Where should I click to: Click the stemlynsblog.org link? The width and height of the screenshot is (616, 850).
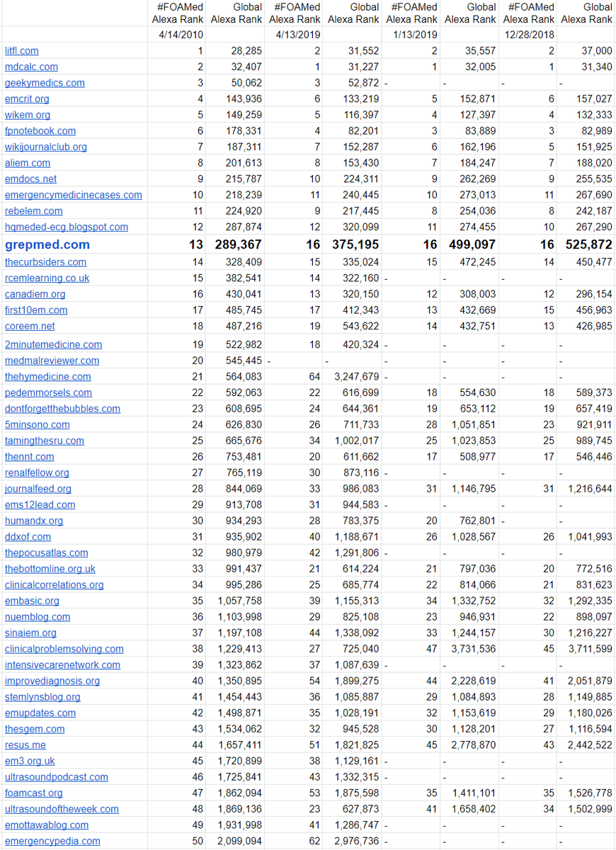coord(42,698)
